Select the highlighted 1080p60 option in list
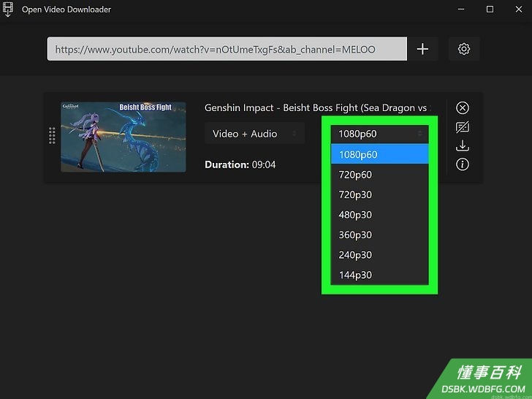 pos(380,154)
